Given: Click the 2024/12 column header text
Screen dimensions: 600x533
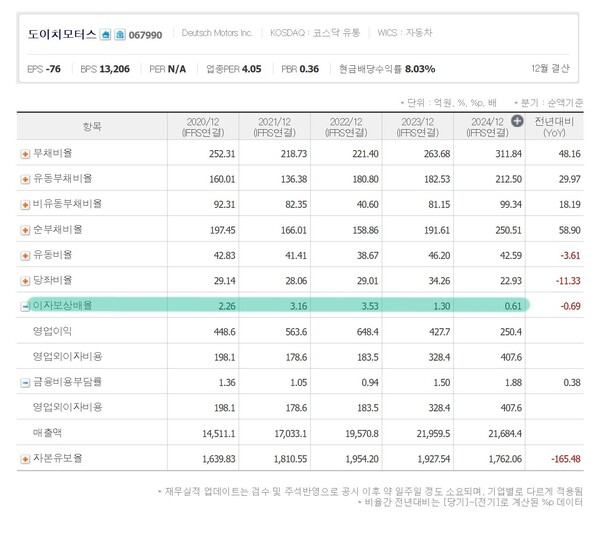Looking at the screenshot, I should 487,127.
